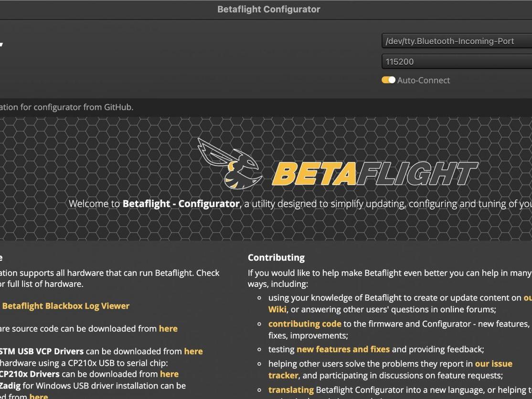Viewport: 532px width, 399px height.
Task: Click the 'Contributing' section heading
Action: click(276, 258)
